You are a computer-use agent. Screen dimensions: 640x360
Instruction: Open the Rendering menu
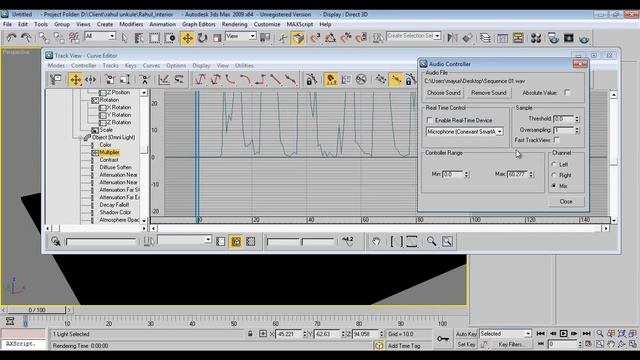235,24
